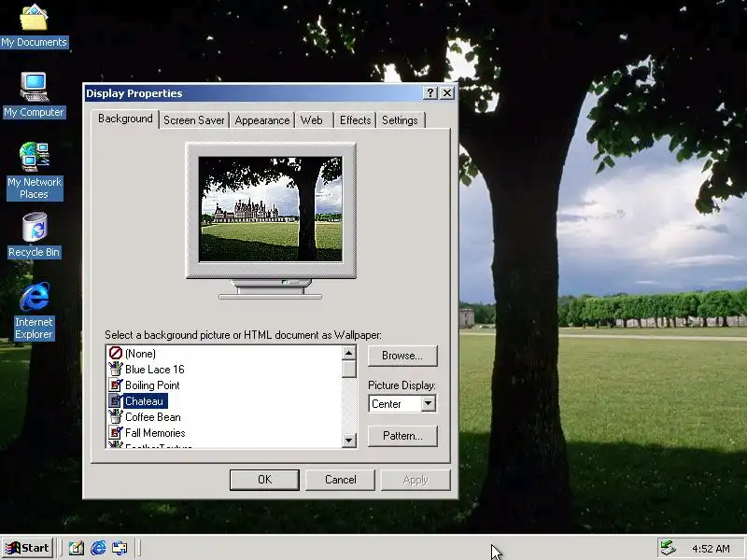Click the question mark help button
This screenshot has height=560, width=747.
coord(430,92)
